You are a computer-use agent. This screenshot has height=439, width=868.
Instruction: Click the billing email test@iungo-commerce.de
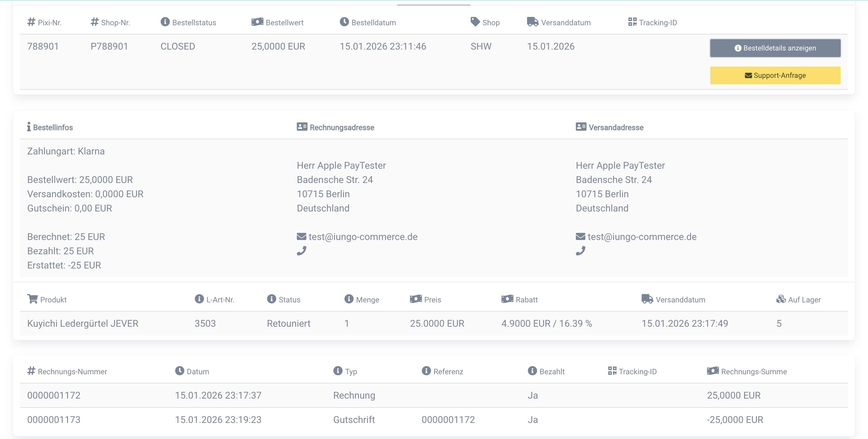[x=363, y=237]
